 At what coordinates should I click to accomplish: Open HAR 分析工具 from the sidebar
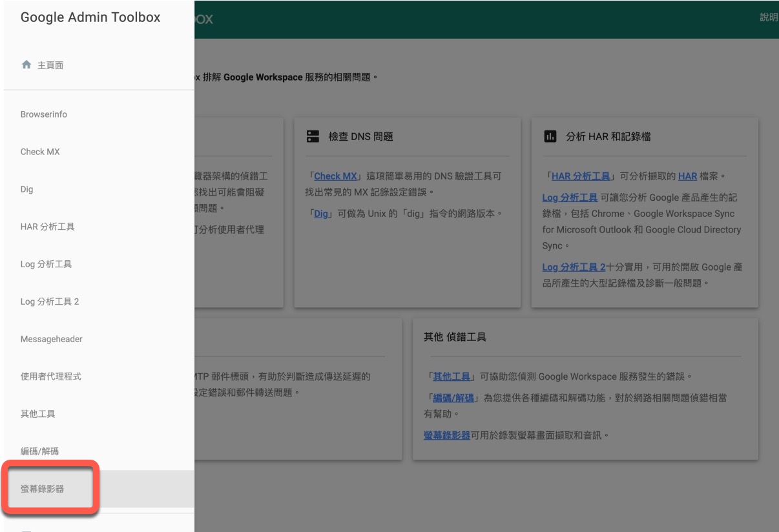click(x=47, y=227)
